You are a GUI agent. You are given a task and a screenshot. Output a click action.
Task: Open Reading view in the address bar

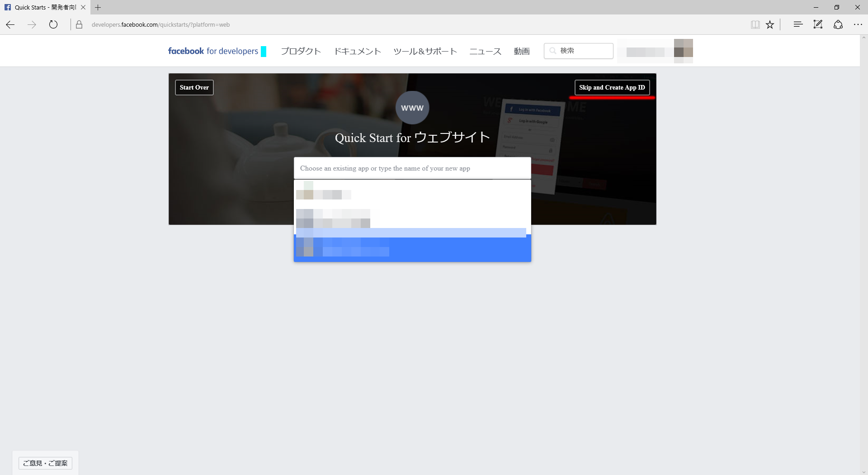tap(755, 24)
